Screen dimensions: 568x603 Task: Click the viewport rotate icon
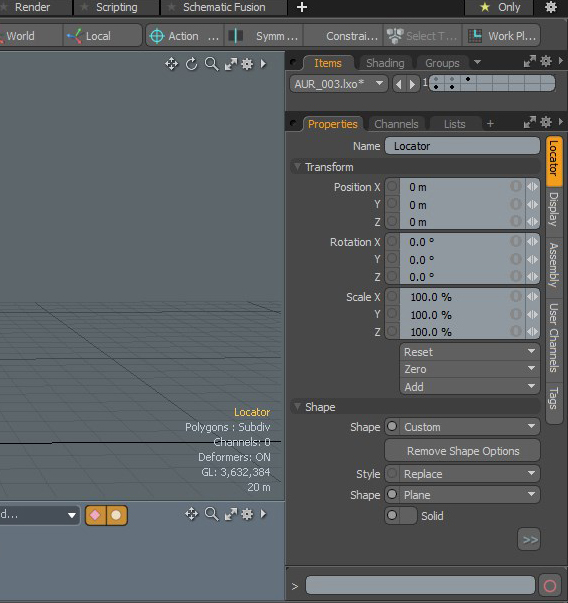pos(192,64)
